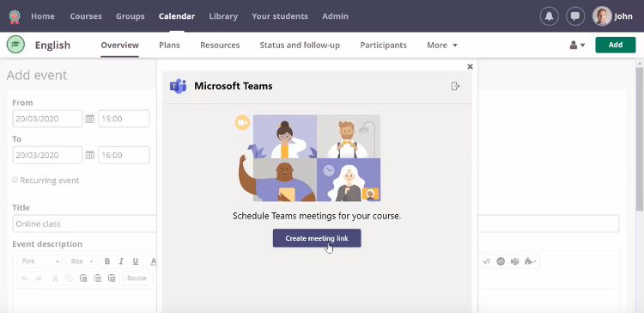Click John's profile avatar
Image resolution: width=644 pixels, height=313 pixels.
click(602, 16)
